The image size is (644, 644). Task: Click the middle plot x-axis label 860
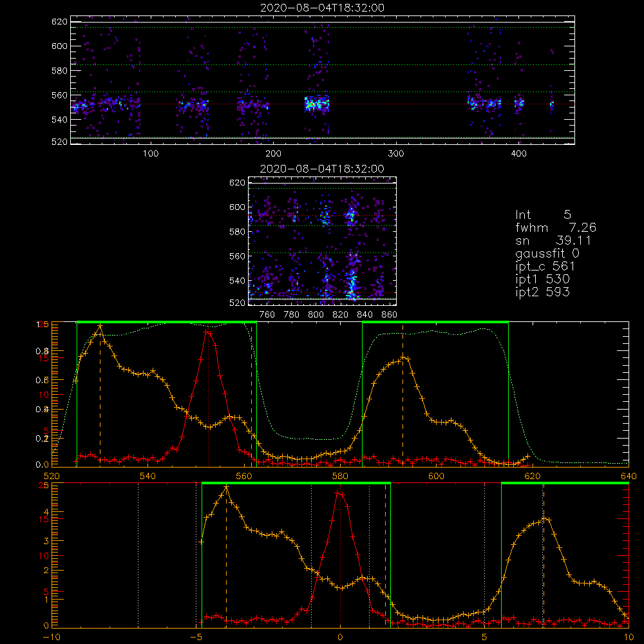pyautogui.click(x=390, y=315)
